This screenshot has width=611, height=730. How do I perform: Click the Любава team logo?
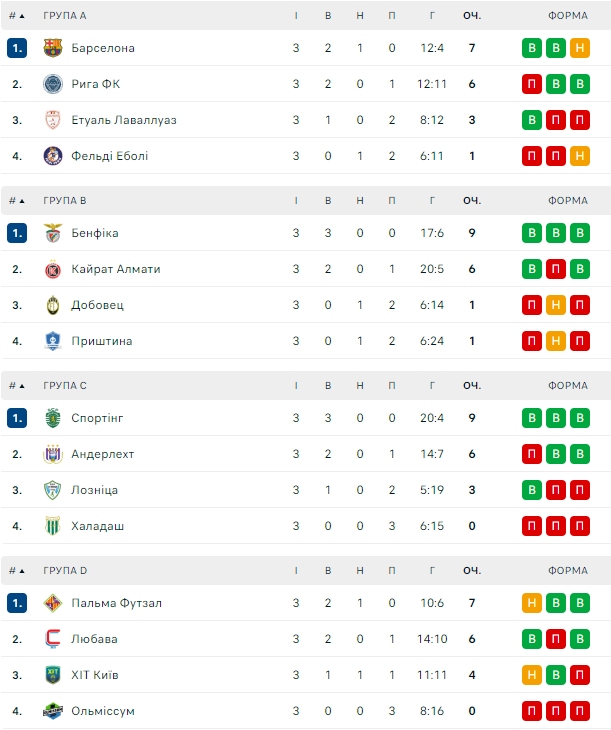(x=53, y=639)
